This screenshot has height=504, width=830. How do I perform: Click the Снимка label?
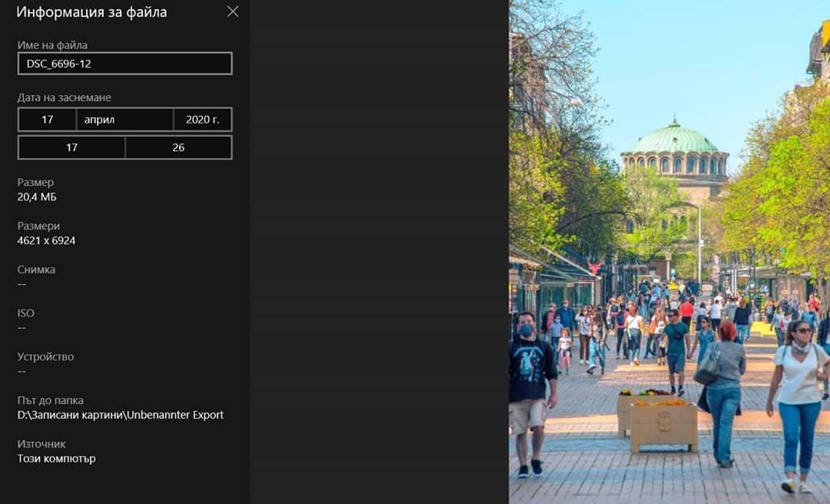tap(36, 270)
